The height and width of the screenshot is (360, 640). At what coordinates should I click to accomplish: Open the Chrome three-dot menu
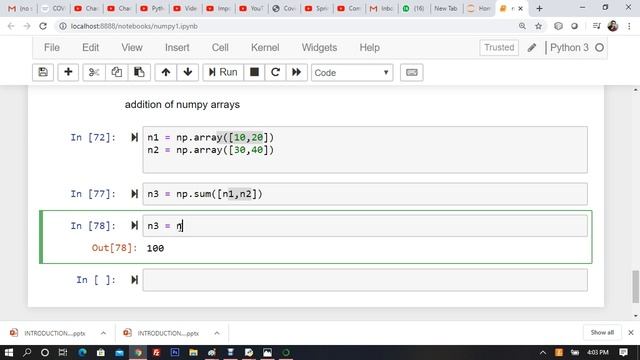tap(629, 26)
